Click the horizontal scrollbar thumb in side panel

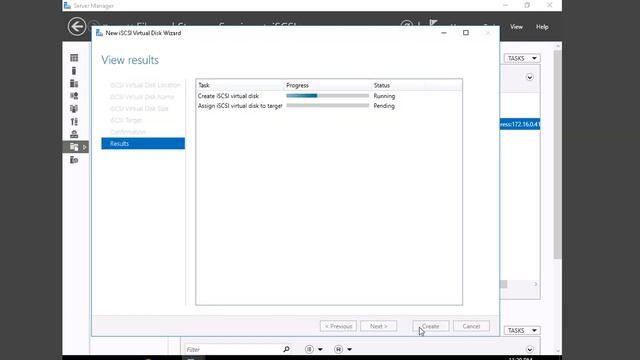[x=504, y=284]
